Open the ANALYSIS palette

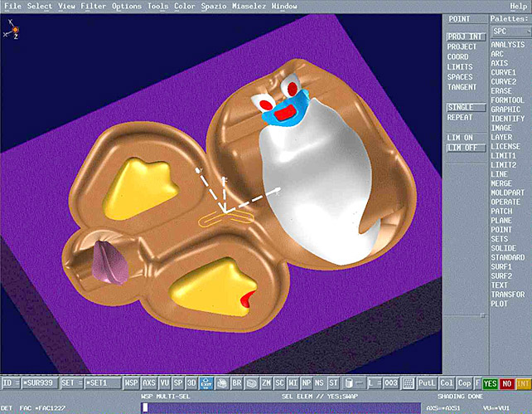tap(508, 45)
